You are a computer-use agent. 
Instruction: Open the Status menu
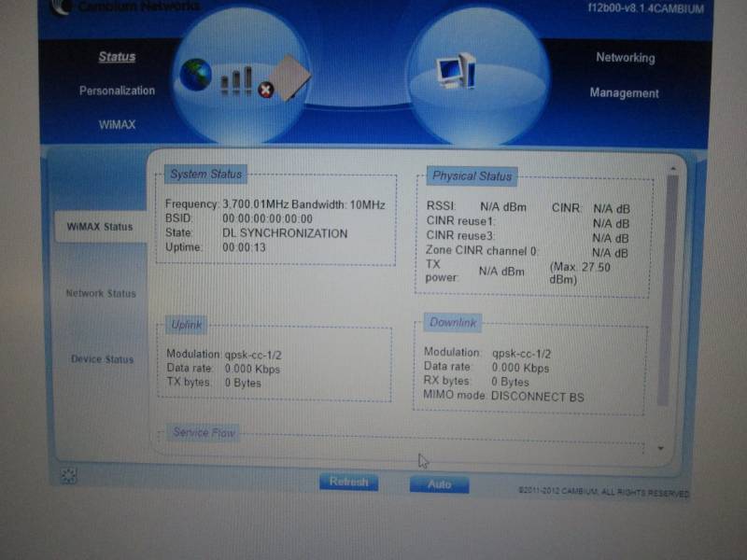coord(118,57)
